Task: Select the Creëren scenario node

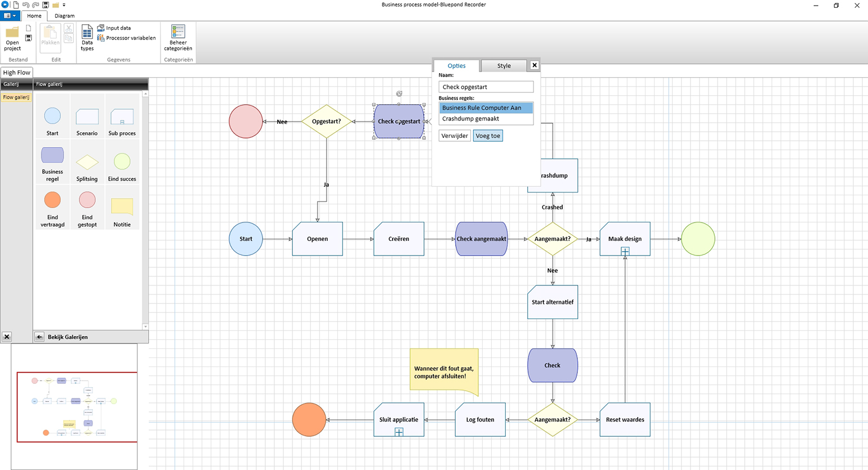Action: tap(399, 239)
